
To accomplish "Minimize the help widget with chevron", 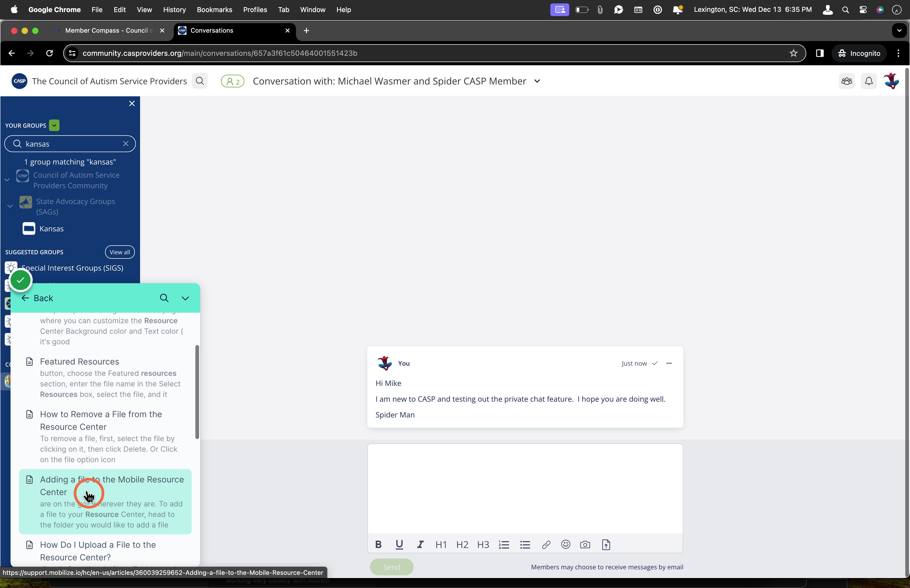I will 185,298.
